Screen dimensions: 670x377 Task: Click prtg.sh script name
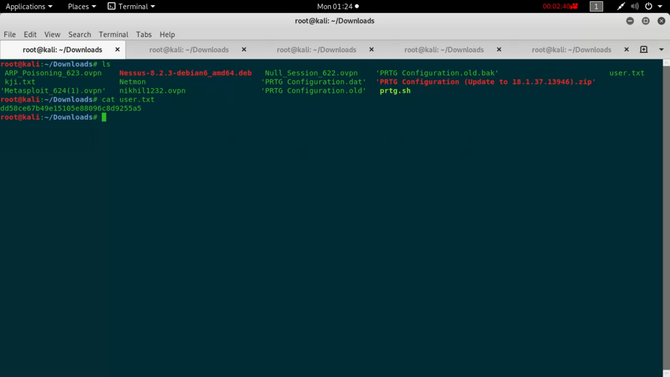pyautogui.click(x=395, y=91)
